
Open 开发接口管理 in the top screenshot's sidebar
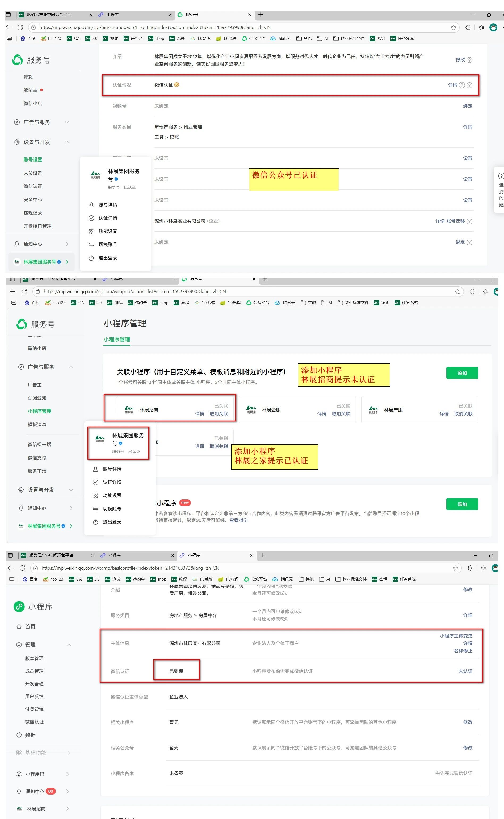click(37, 226)
